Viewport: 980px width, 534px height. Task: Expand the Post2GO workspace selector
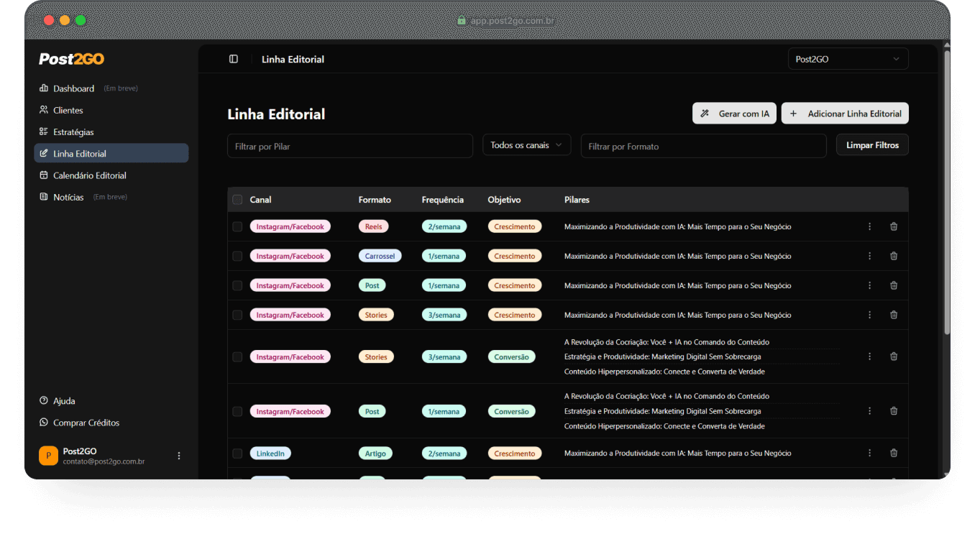pos(848,58)
